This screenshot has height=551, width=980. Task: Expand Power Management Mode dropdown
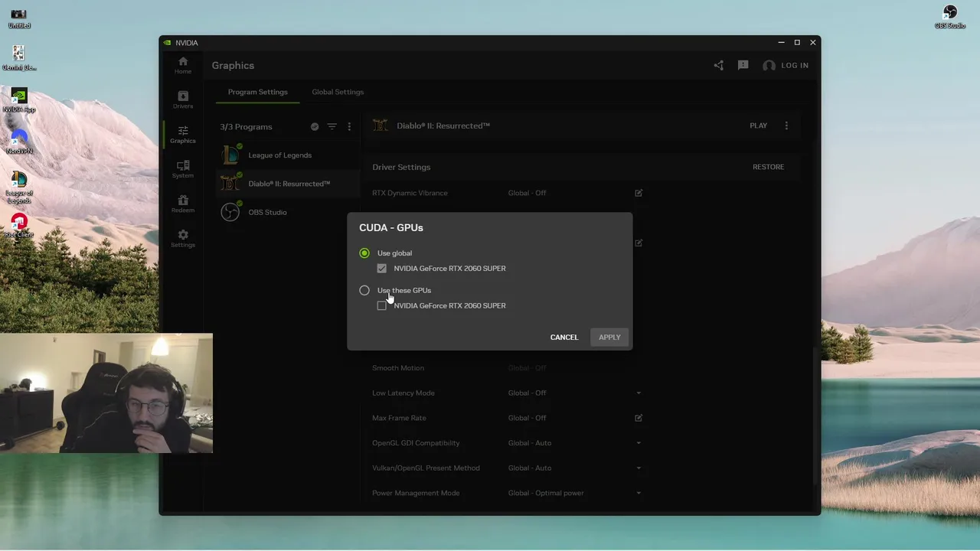click(639, 494)
